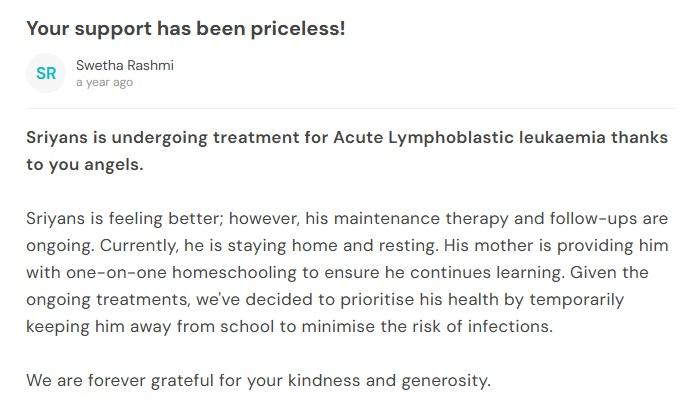The height and width of the screenshot is (402, 694).
Task: Click the word "temporarily"
Action: pos(573,299)
